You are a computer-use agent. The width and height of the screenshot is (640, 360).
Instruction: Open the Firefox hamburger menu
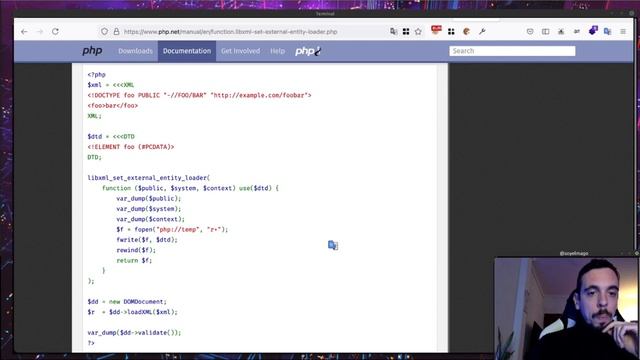tap(623, 31)
